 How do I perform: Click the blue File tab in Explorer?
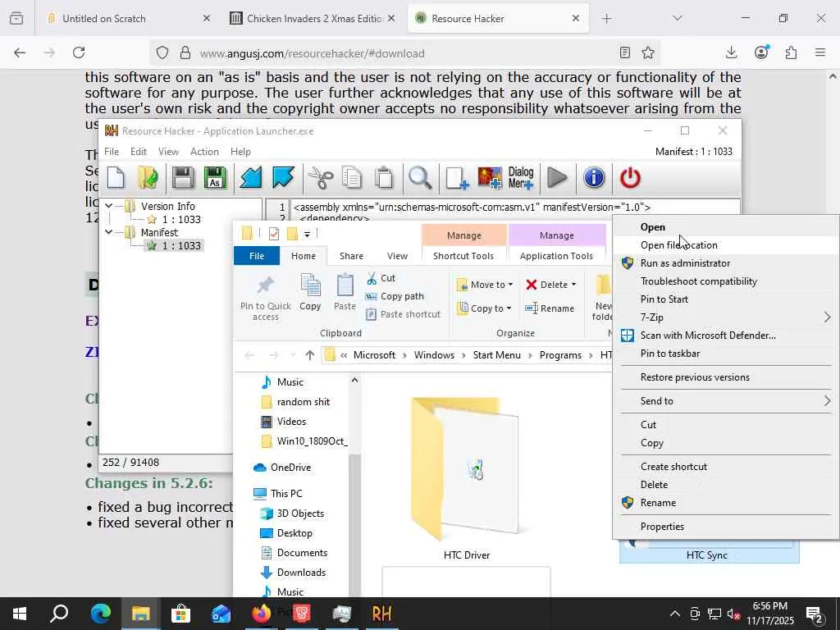257,256
